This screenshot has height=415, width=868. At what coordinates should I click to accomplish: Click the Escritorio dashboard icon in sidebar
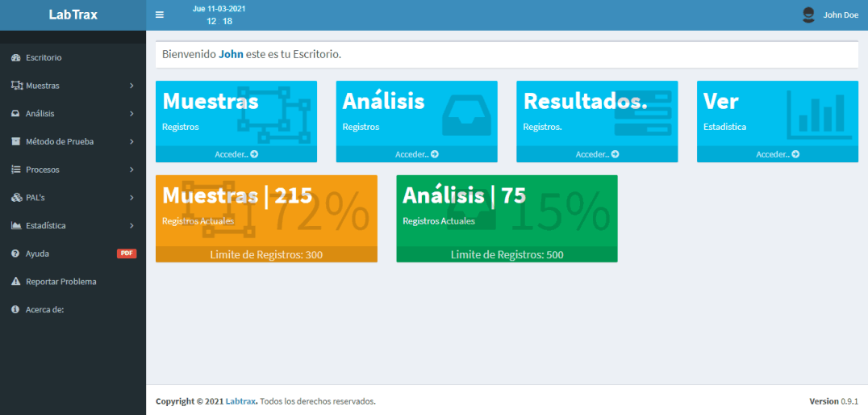(x=15, y=58)
